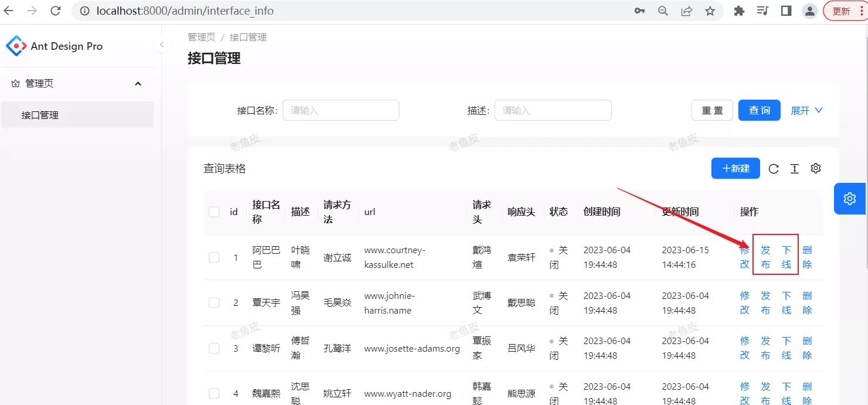Click the 接口名称 cell 魏嘉熙
Screen dimensions: 868x405
(x=266, y=394)
